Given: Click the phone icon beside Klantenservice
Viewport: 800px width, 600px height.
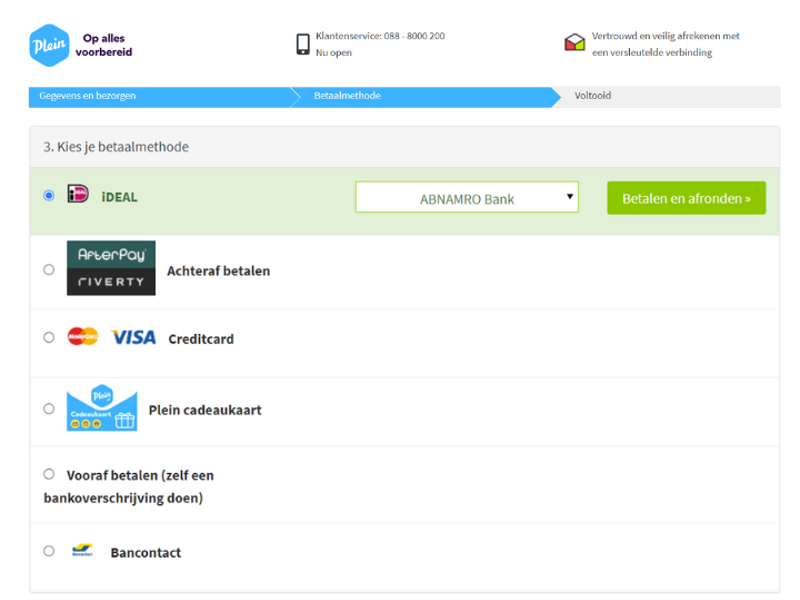Looking at the screenshot, I should pyautogui.click(x=302, y=41).
